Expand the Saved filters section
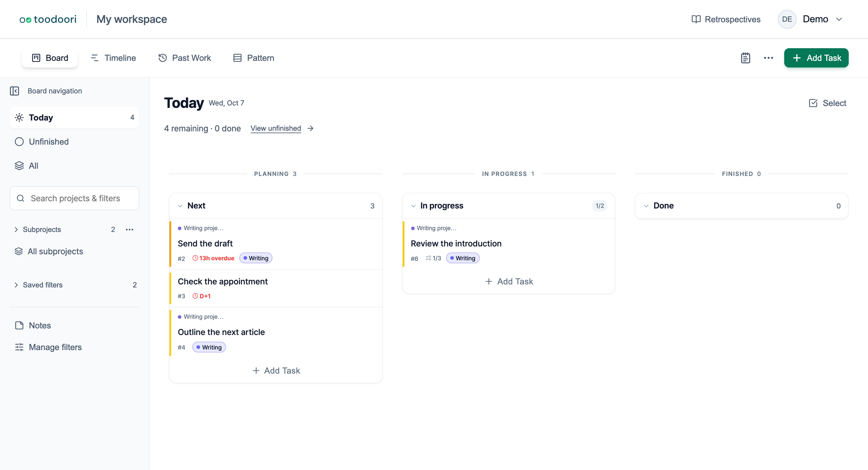This screenshot has width=868, height=470. (x=16, y=285)
